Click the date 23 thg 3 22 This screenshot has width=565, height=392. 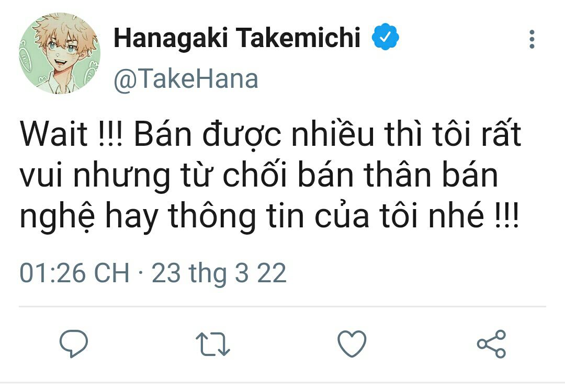(x=219, y=273)
